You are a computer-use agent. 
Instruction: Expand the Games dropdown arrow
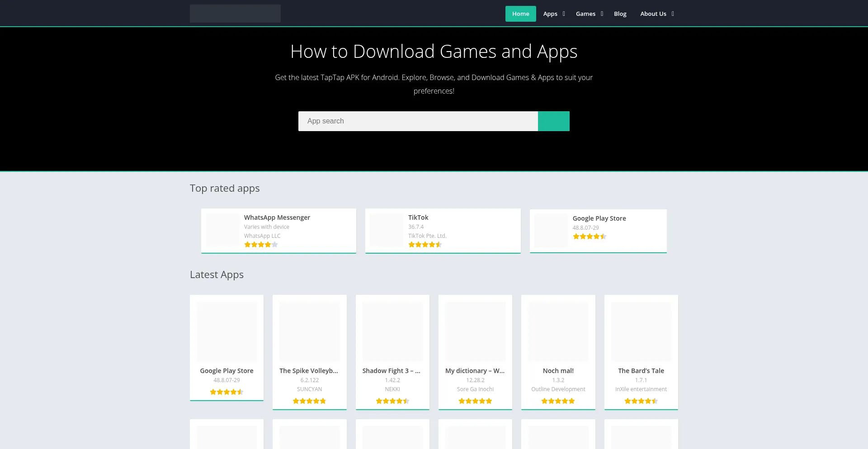602,14
